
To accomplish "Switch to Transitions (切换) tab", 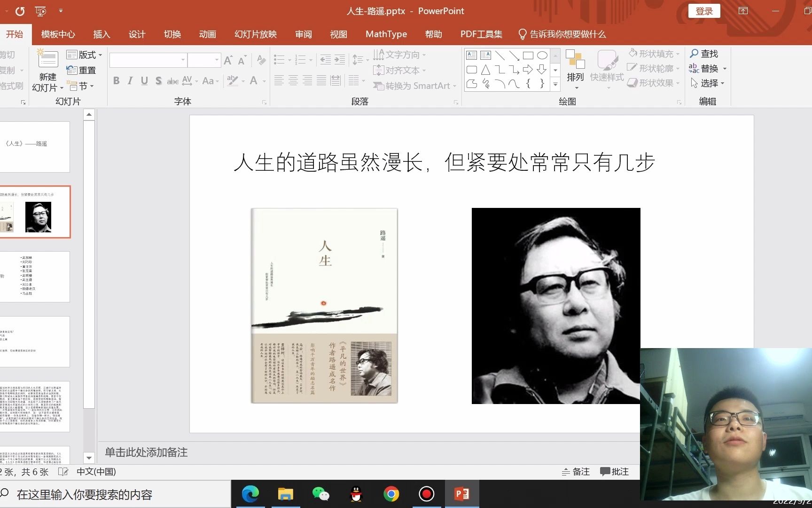I will 172,34.
